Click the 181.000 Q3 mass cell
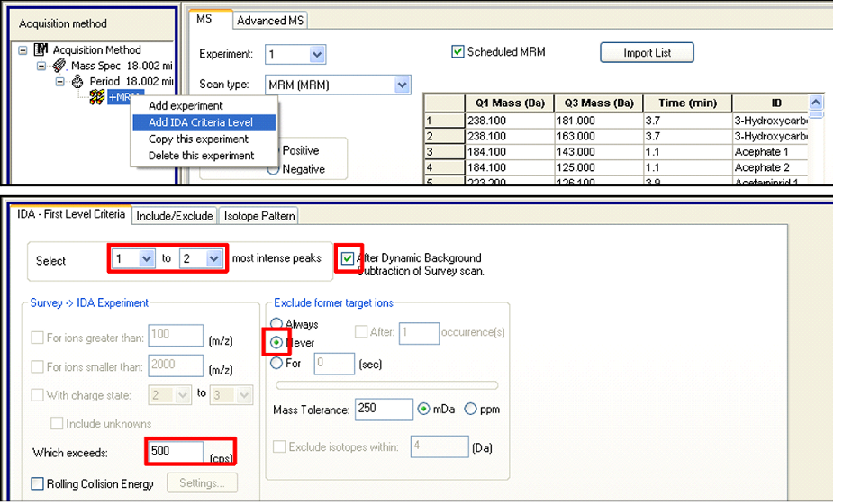843x504 pixels. pos(599,121)
